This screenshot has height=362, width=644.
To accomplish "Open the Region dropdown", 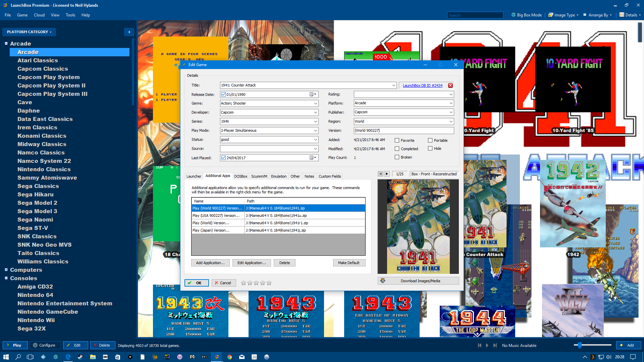I will click(451, 122).
